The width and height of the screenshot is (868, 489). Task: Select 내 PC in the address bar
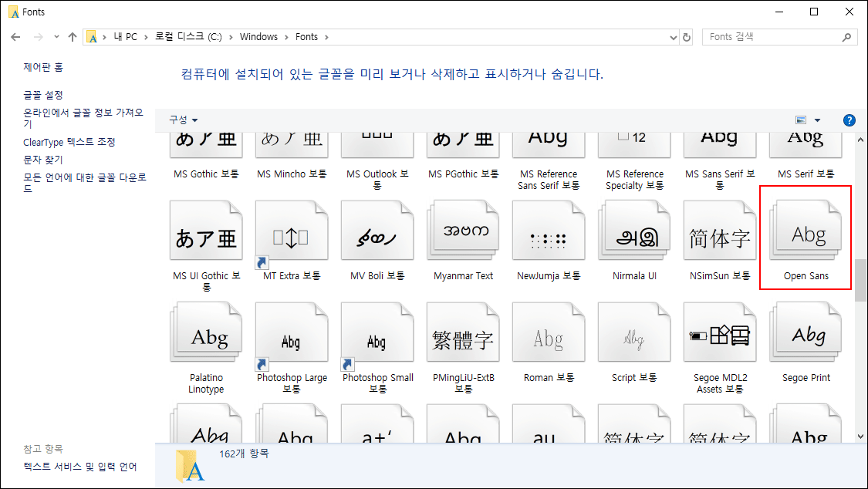pos(126,37)
